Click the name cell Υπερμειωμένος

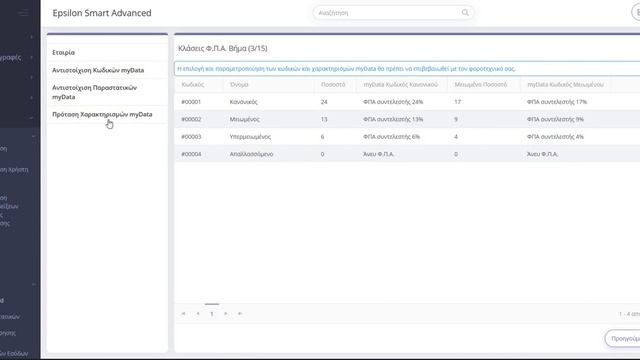coord(250,137)
